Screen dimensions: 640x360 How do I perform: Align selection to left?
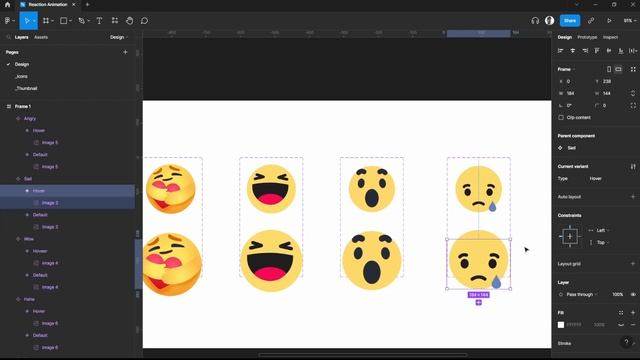tap(560, 51)
